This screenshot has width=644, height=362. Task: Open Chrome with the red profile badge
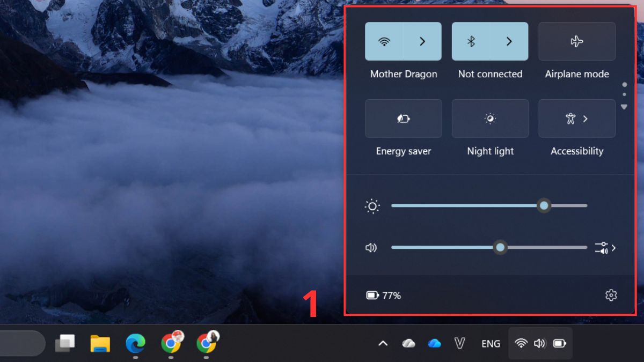click(x=172, y=342)
